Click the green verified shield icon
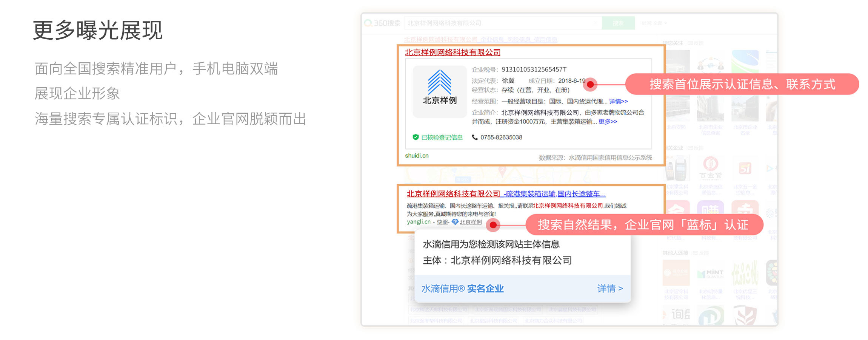The width and height of the screenshot is (868, 340). (x=416, y=137)
